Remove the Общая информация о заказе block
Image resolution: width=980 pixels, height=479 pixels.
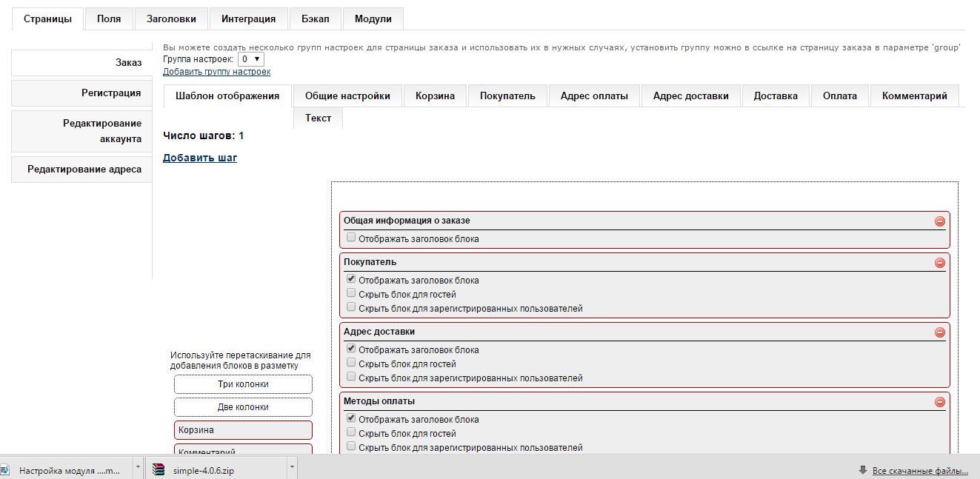point(939,221)
